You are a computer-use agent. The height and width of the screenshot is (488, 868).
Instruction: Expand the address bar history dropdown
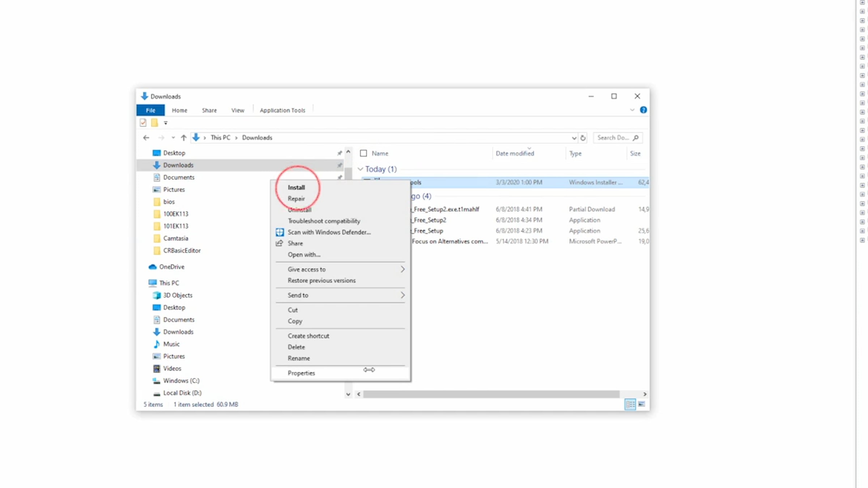[574, 138]
